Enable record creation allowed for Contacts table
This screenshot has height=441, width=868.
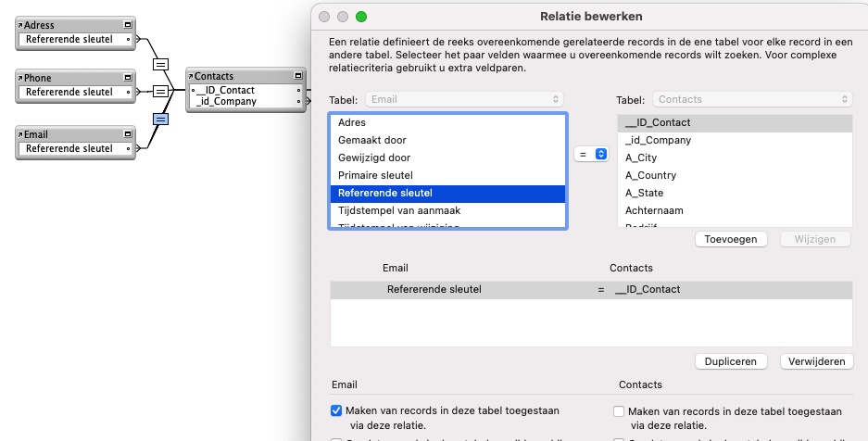point(619,411)
